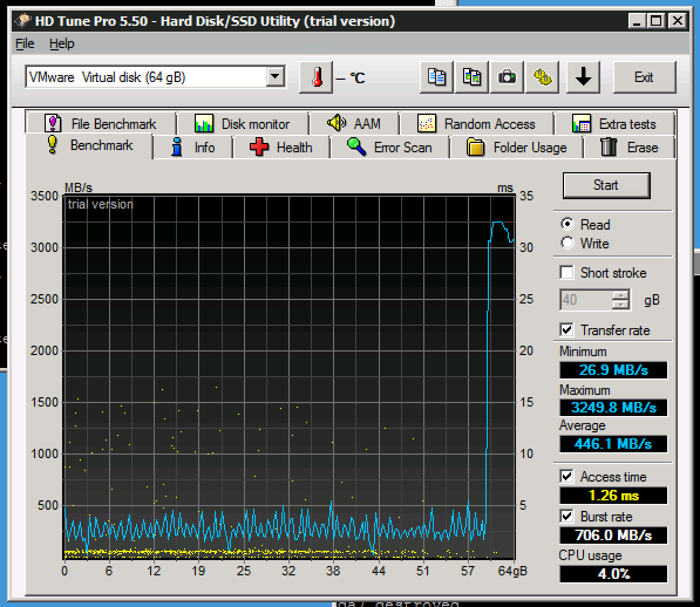Click the Exit button
Image resolution: width=700 pixels, height=607 pixels.
point(644,77)
